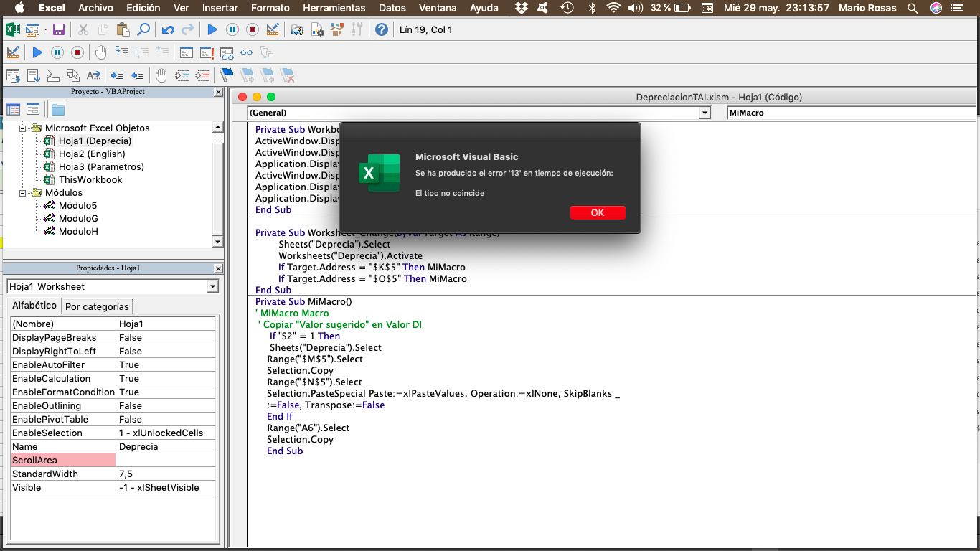Select ModuloG in the project tree

point(78,218)
